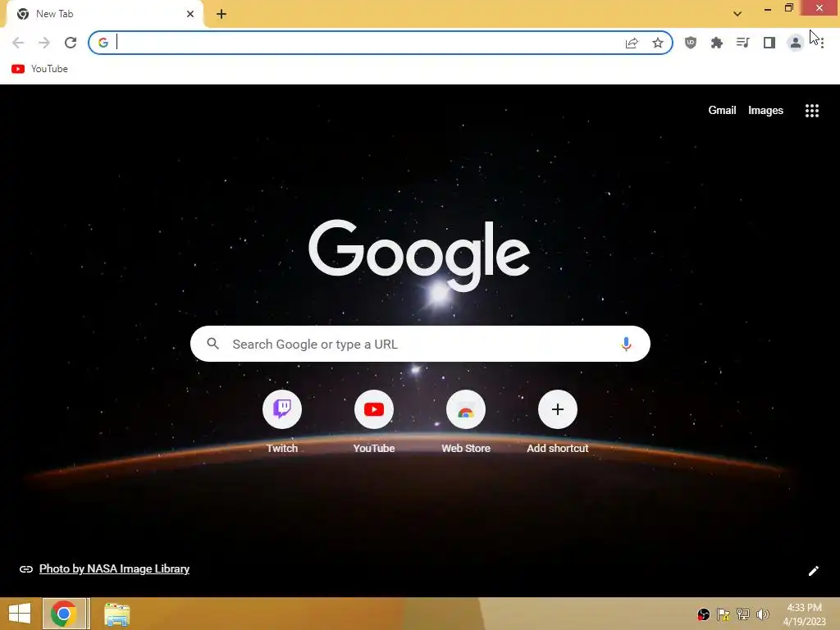The image size is (840, 630).
Task: Open the network tray icon
Action: coord(743,614)
